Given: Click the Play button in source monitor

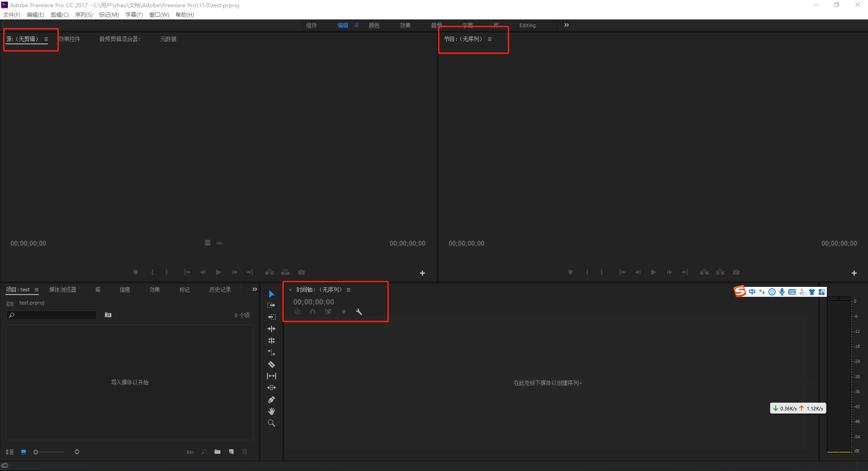Looking at the screenshot, I should coord(218,272).
